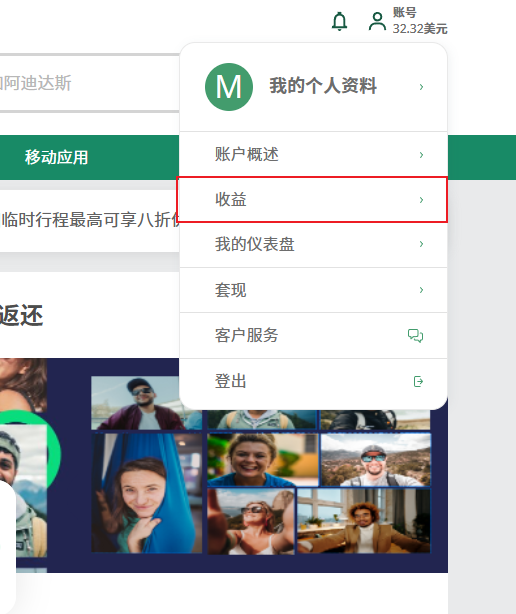Expand the chevron next to 我的仪表盘
Screen dimensions: 516x614
[x=421, y=244]
